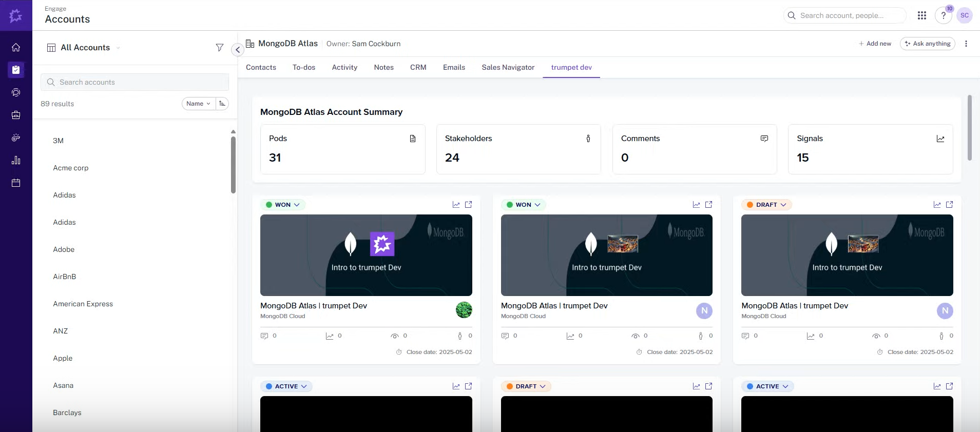The height and width of the screenshot is (432, 980).
Task: Click the filter funnel icon for accounts
Action: pos(220,48)
